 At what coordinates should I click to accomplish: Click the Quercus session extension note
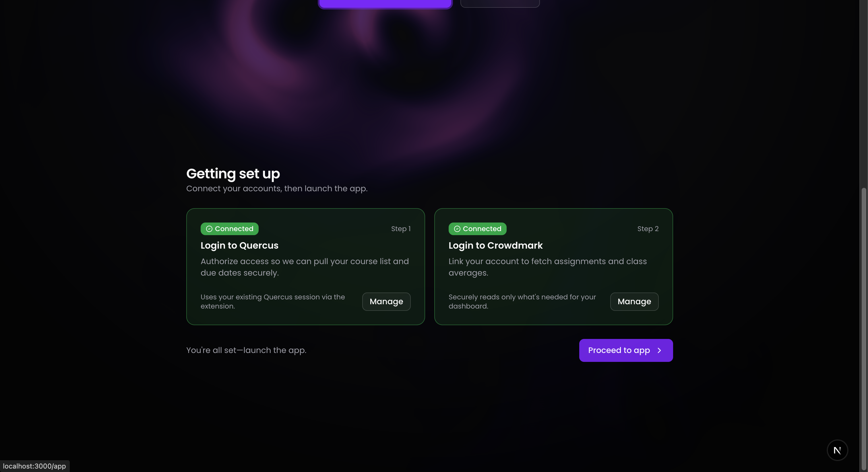(x=273, y=302)
